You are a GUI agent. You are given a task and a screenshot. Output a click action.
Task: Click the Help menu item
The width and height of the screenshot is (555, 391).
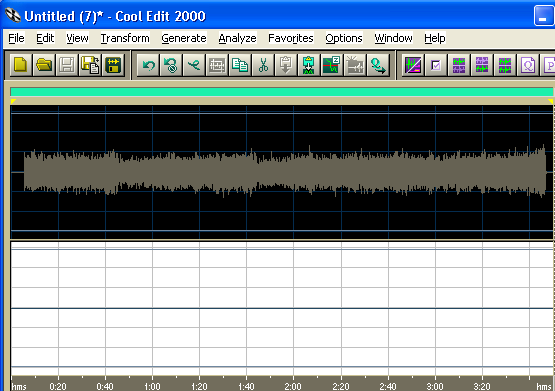tap(435, 38)
